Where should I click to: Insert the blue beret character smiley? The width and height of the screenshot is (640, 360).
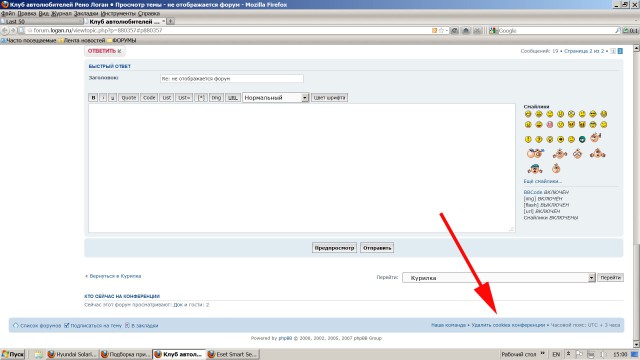point(534,168)
